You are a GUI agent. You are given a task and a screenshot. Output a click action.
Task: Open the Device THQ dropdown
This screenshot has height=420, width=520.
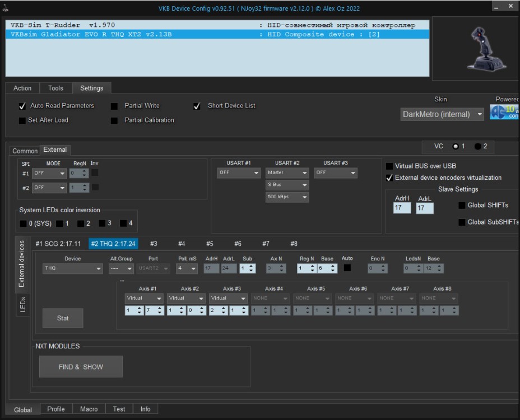click(x=73, y=268)
